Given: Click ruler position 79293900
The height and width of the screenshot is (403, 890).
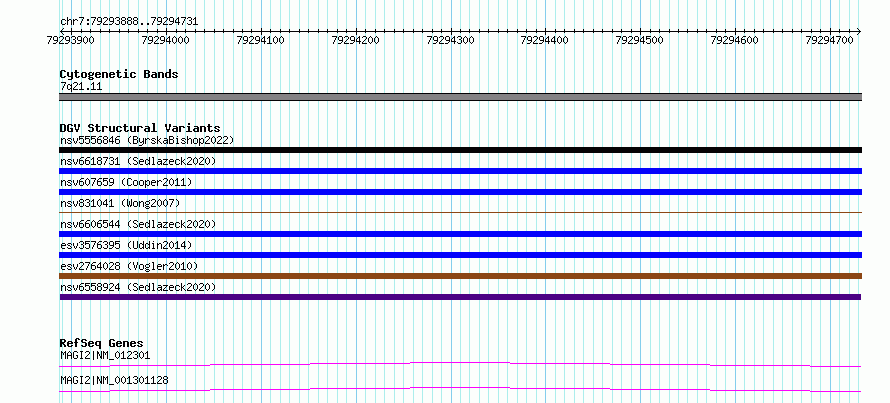Looking at the screenshot, I should pyautogui.click(x=71, y=40).
